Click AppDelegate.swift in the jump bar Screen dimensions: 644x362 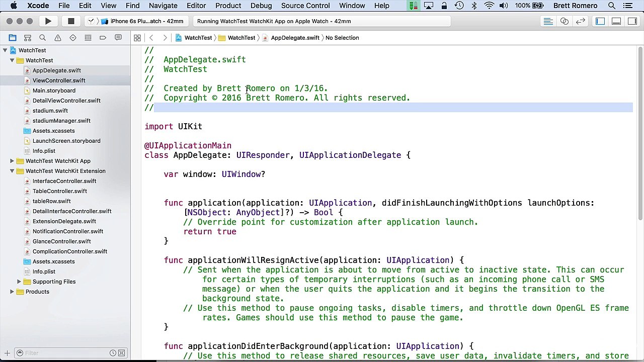click(291, 38)
